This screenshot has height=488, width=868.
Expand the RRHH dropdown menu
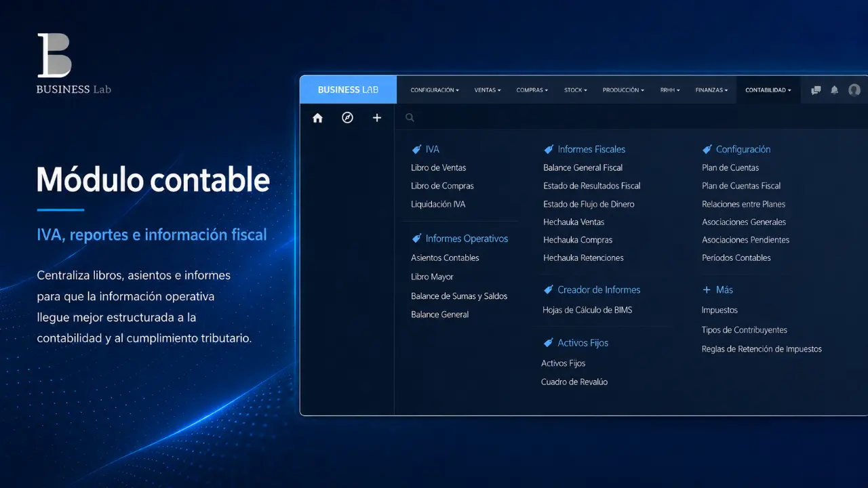click(670, 90)
